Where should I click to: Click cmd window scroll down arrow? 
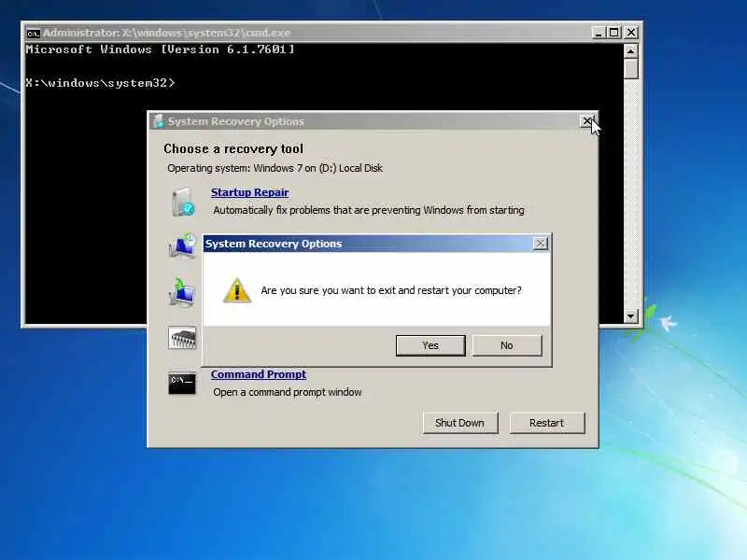coord(631,316)
